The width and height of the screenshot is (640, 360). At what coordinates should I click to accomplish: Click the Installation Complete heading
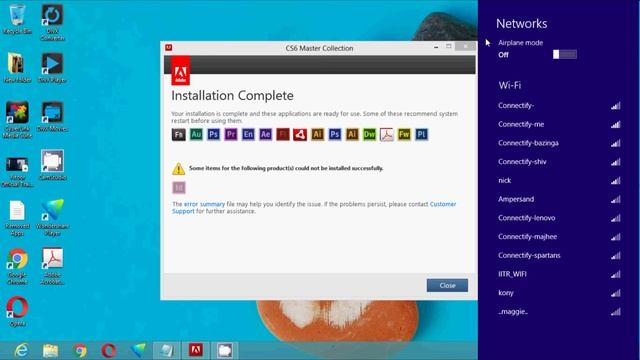tap(232, 96)
